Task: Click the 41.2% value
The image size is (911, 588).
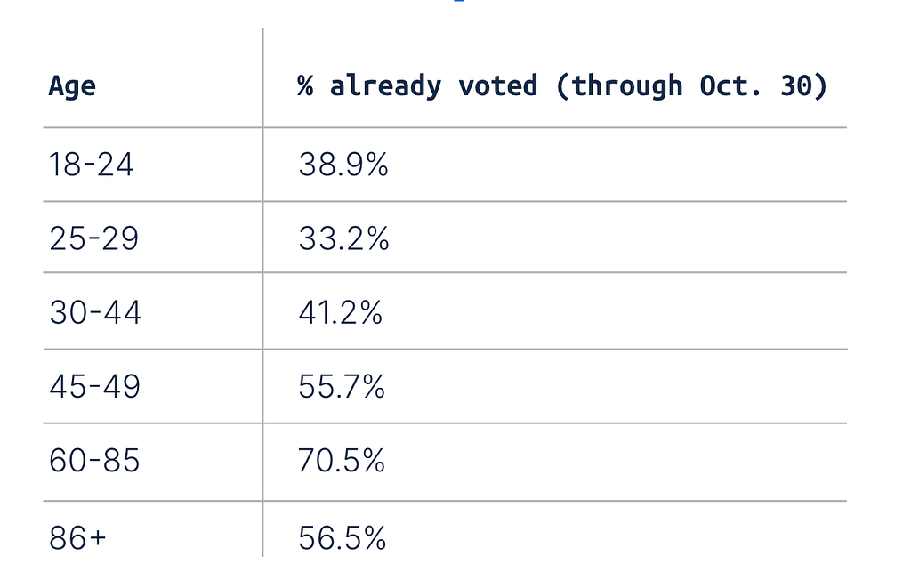Action: 340,312
